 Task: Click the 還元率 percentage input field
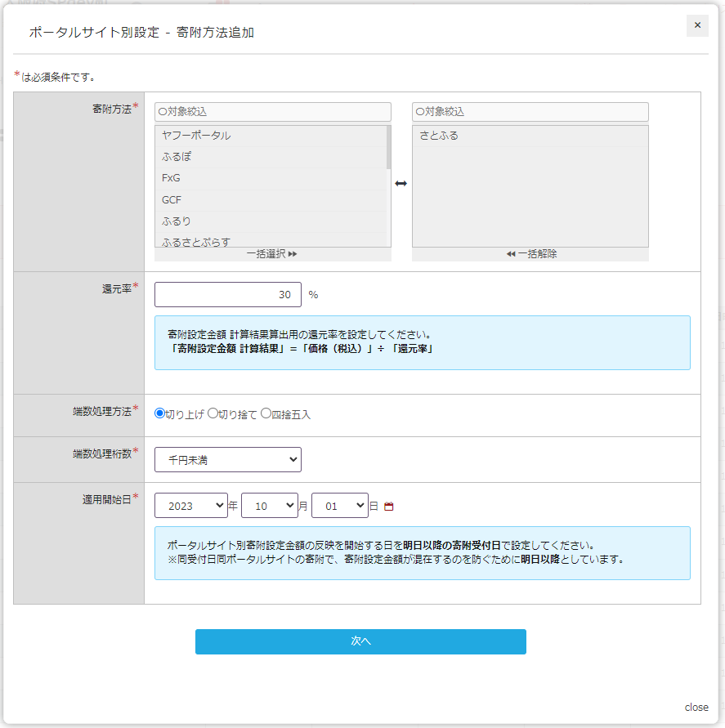[227, 295]
